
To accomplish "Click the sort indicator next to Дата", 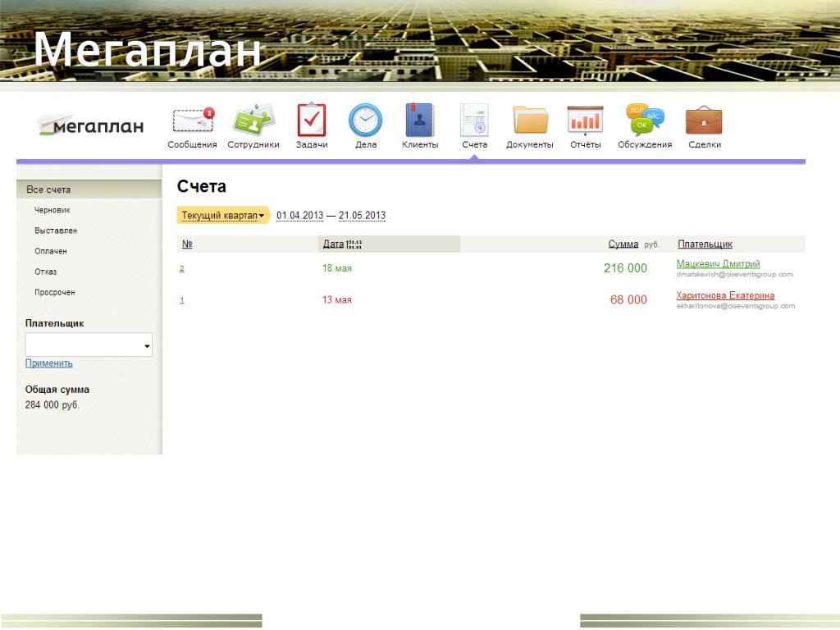I will pos(354,244).
